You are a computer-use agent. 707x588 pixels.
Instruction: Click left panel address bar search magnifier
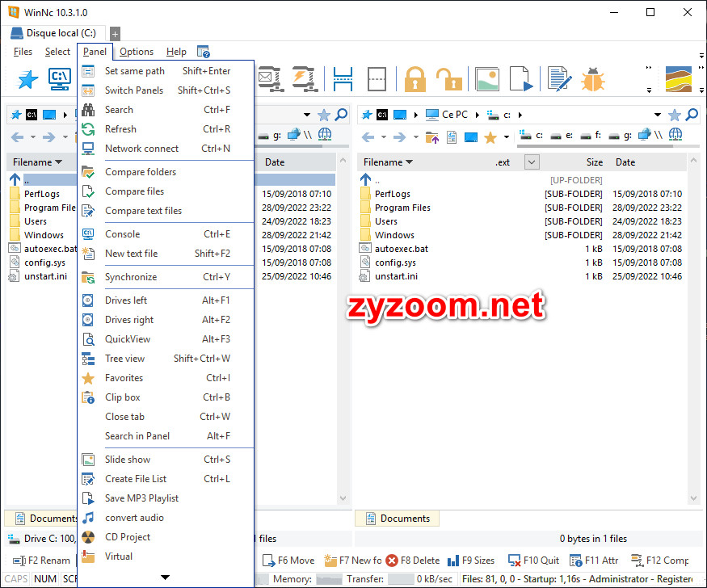(341, 115)
